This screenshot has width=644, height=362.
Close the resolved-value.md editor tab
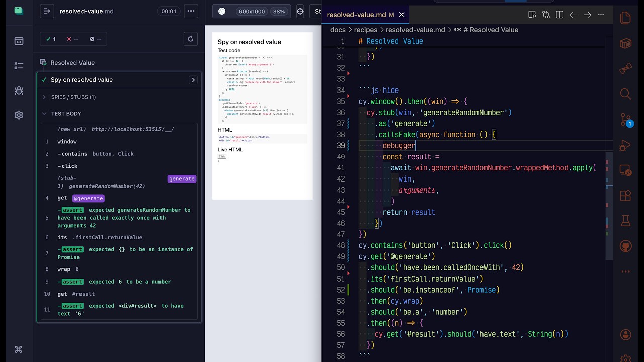pos(401,15)
